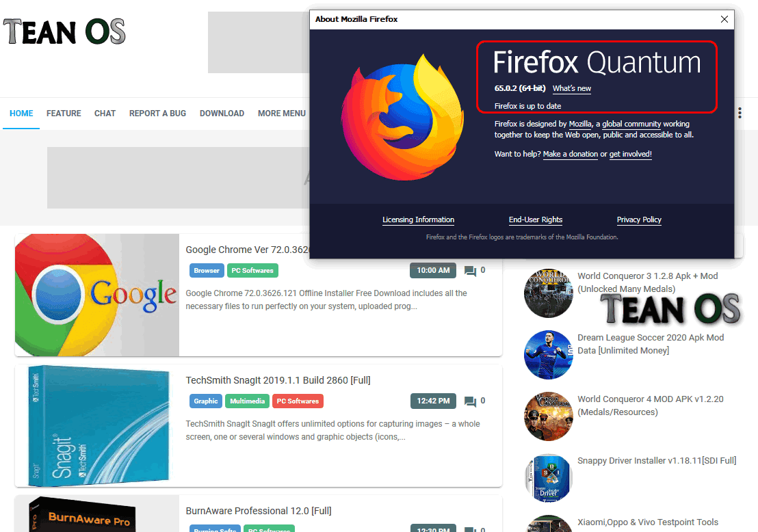This screenshot has height=532, width=758.
Task: Click Dream League Soccer round thumbnail
Action: [548, 355]
